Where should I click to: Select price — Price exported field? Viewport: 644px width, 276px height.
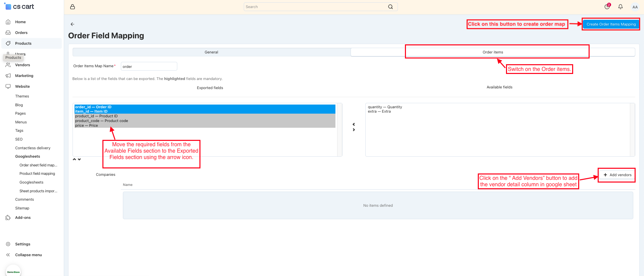click(x=205, y=125)
